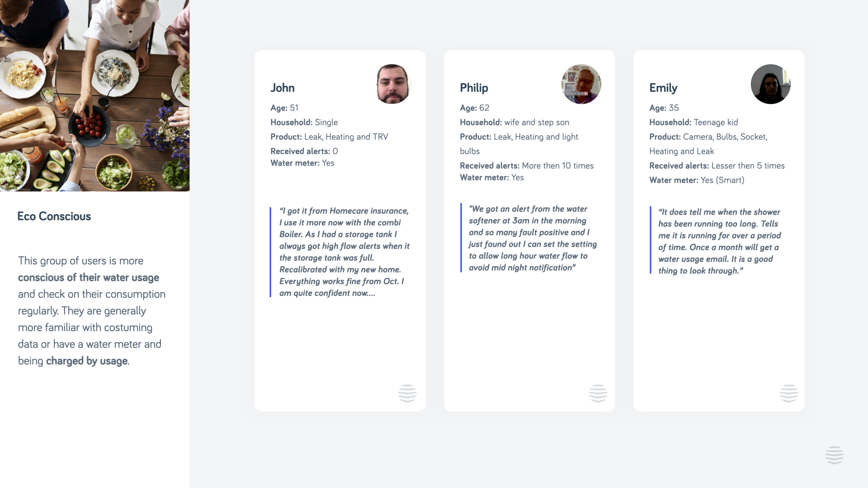This screenshot has height=488, width=868.
Task: Click John's profile photo
Action: coord(392,84)
